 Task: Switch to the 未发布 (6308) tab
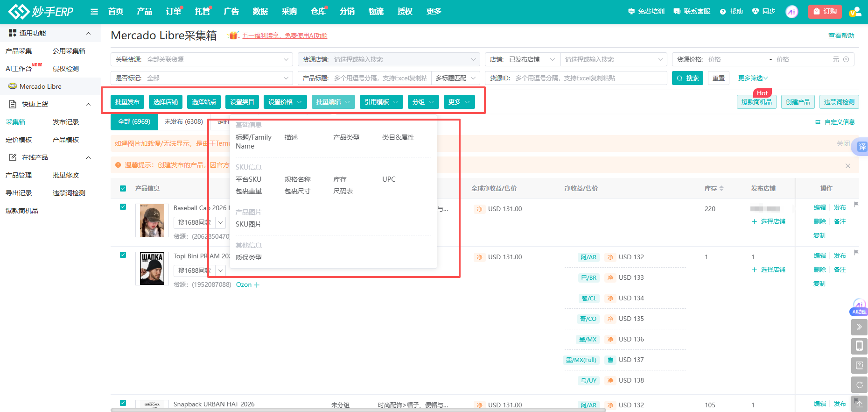[184, 121]
